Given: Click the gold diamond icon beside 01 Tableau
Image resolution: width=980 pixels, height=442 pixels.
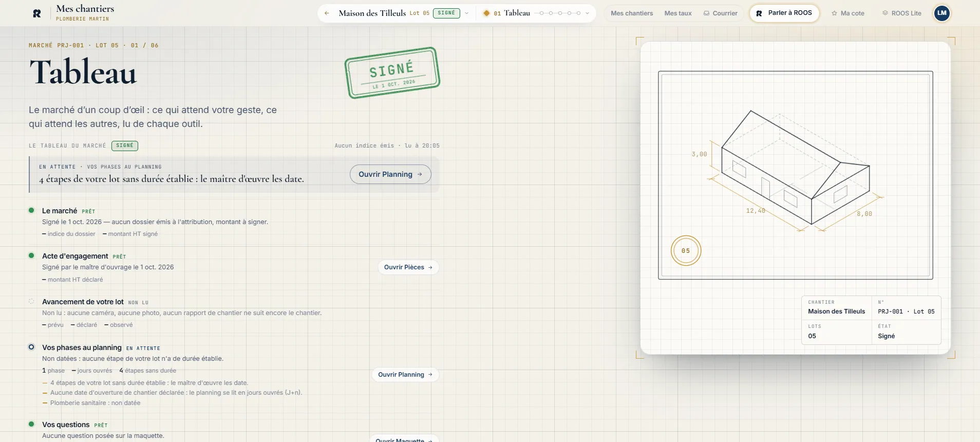Looking at the screenshot, I should [x=486, y=13].
